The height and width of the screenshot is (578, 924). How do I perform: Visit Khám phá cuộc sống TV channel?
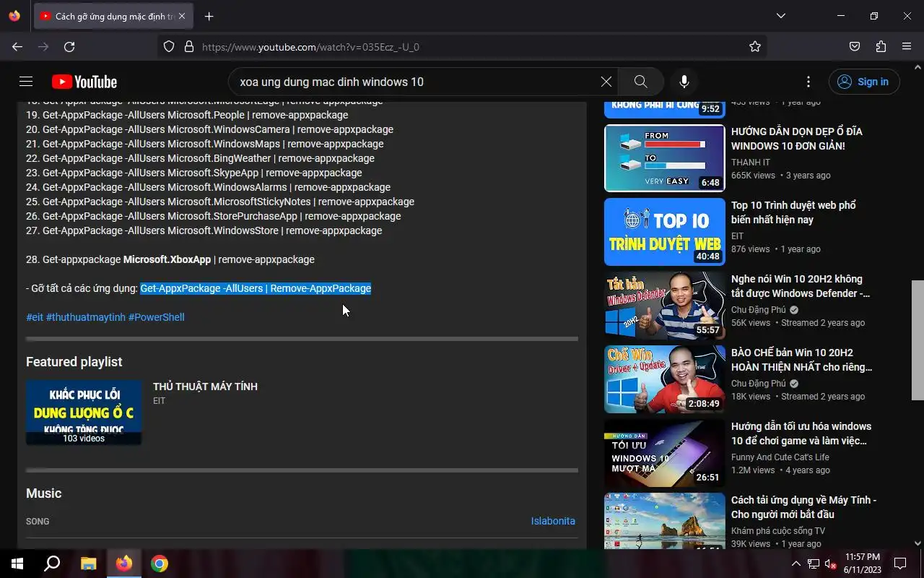pyautogui.click(x=778, y=531)
